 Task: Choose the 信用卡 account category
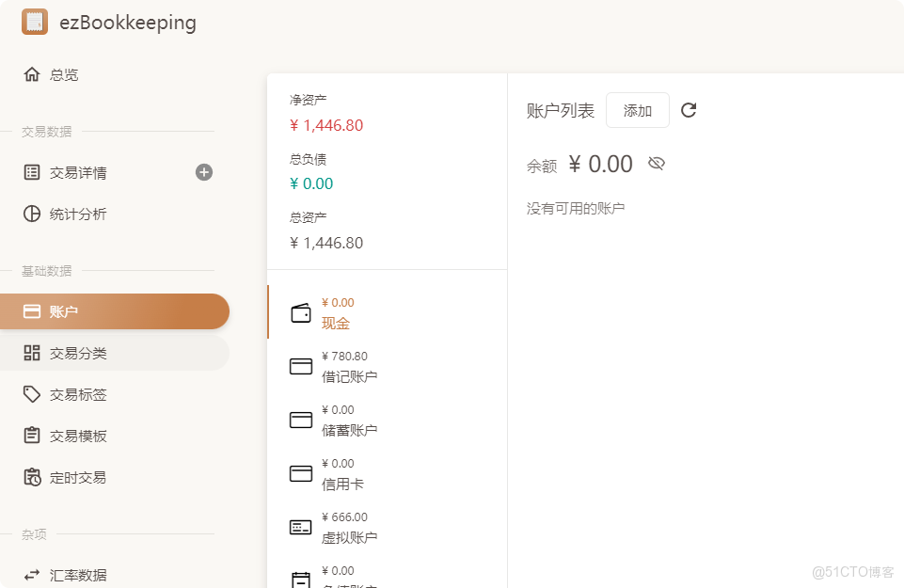342,484
